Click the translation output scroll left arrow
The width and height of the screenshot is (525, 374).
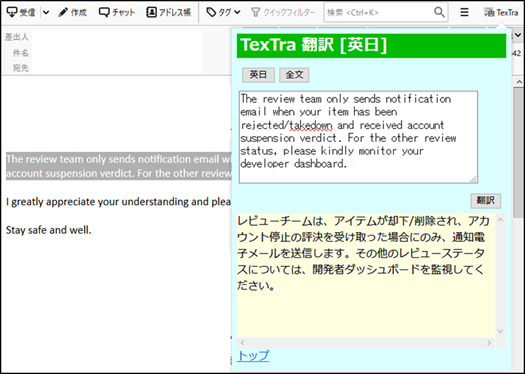click(x=242, y=343)
